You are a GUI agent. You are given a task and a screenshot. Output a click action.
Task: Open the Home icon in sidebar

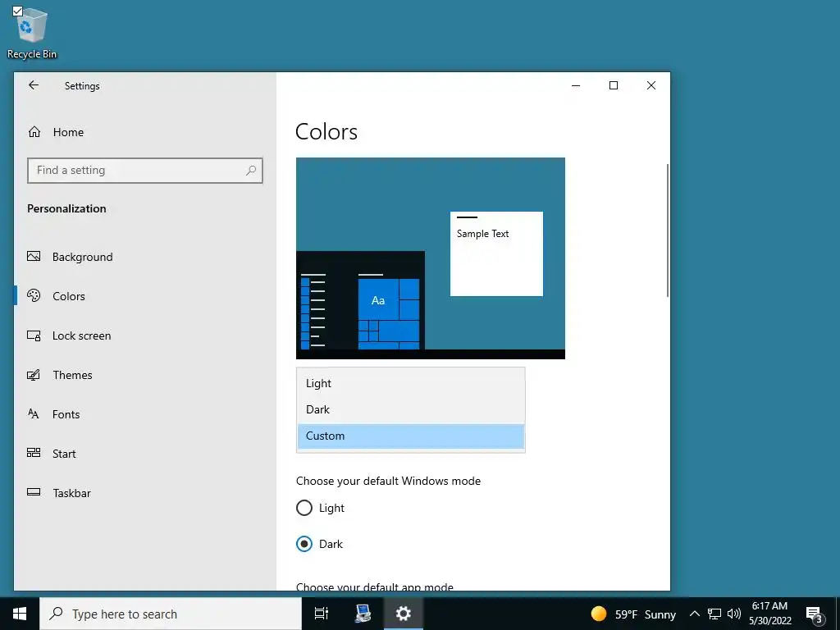tap(34, 132)
